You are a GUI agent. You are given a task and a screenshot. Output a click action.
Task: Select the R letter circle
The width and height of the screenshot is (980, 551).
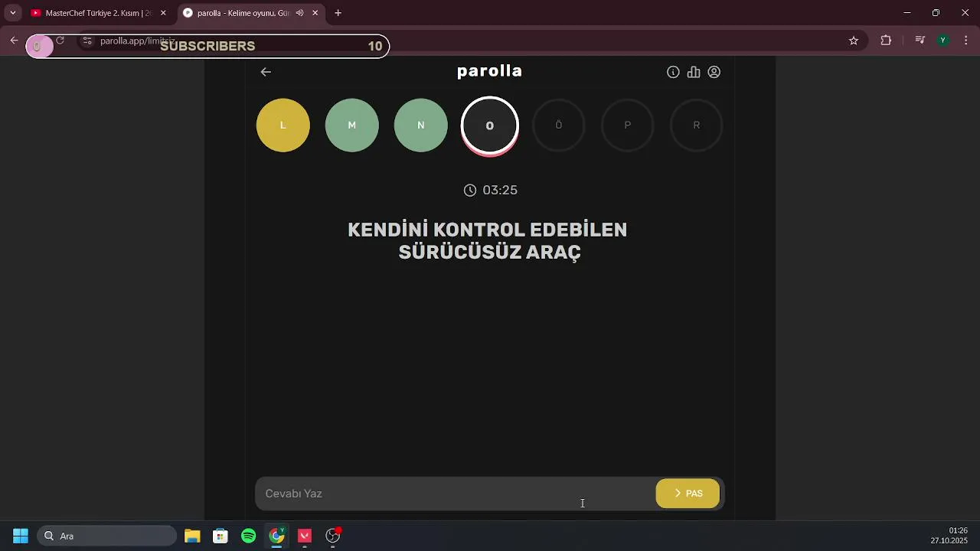point(697,126)
